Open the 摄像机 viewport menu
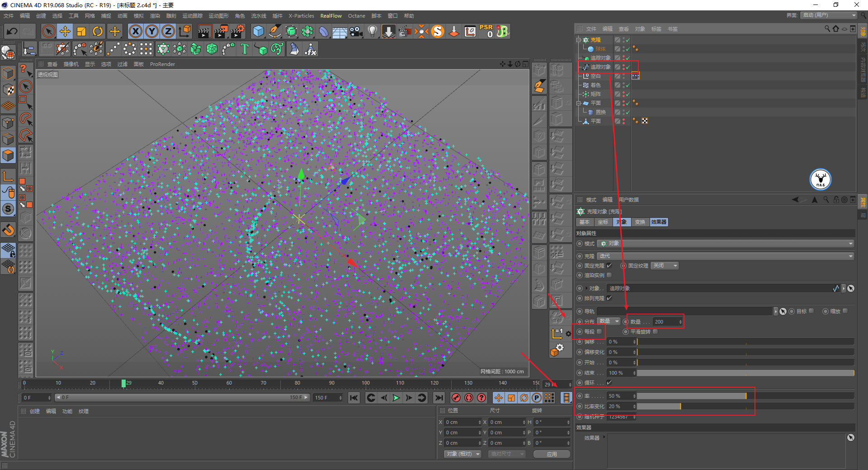868x470 pixels. pos(71,64)
